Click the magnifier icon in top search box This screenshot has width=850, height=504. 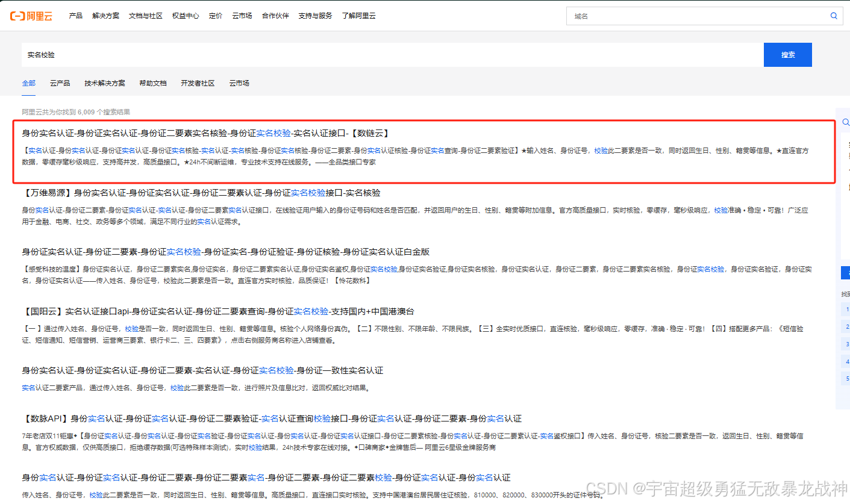pyautogui.click(x=834, y=16)
